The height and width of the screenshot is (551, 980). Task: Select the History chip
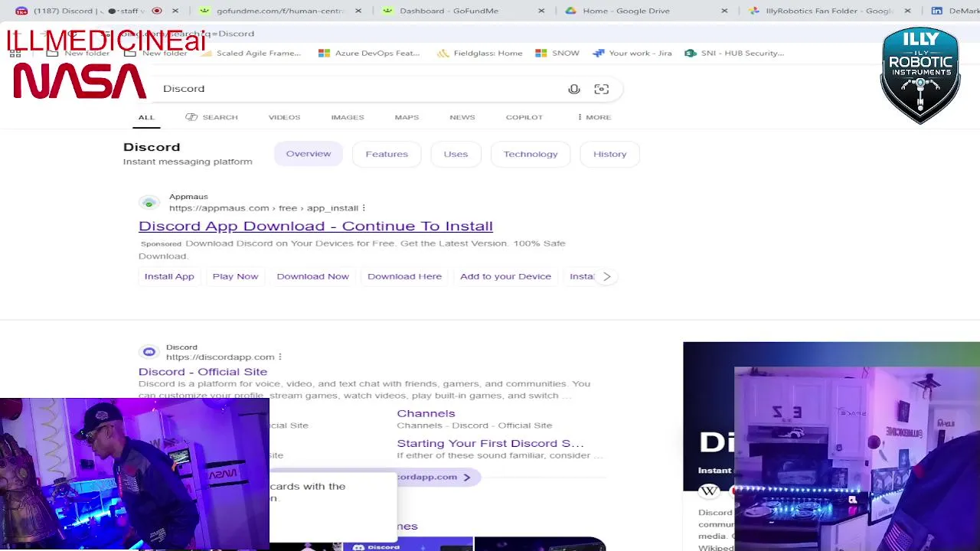tap(610, 154)
